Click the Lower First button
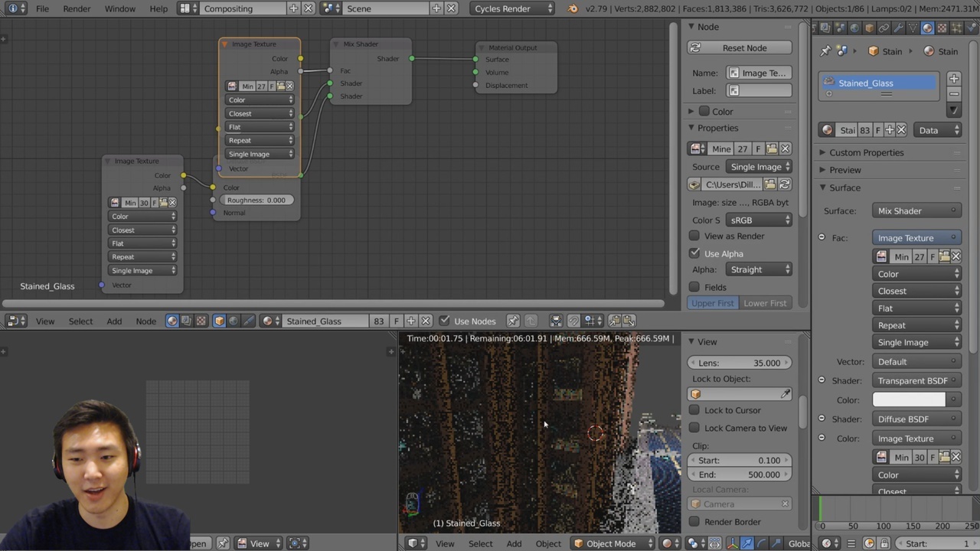Screen dimensions: 980x551 764,303
